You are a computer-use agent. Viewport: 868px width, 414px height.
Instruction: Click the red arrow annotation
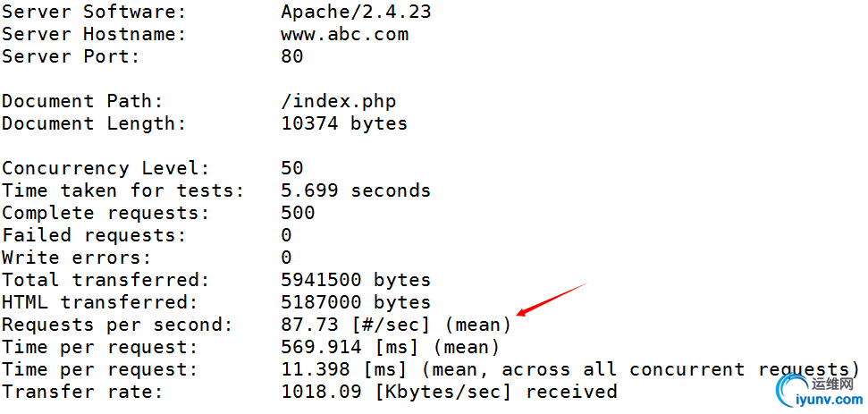click(x=551, y=299)
